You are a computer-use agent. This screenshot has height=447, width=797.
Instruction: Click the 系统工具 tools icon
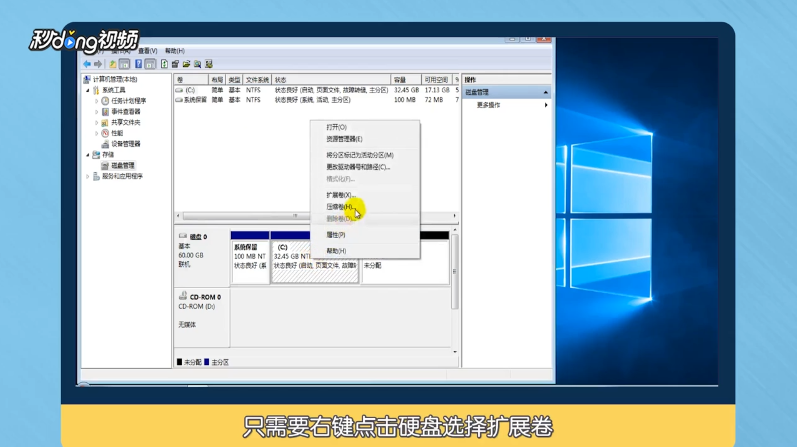click(96, 90)
